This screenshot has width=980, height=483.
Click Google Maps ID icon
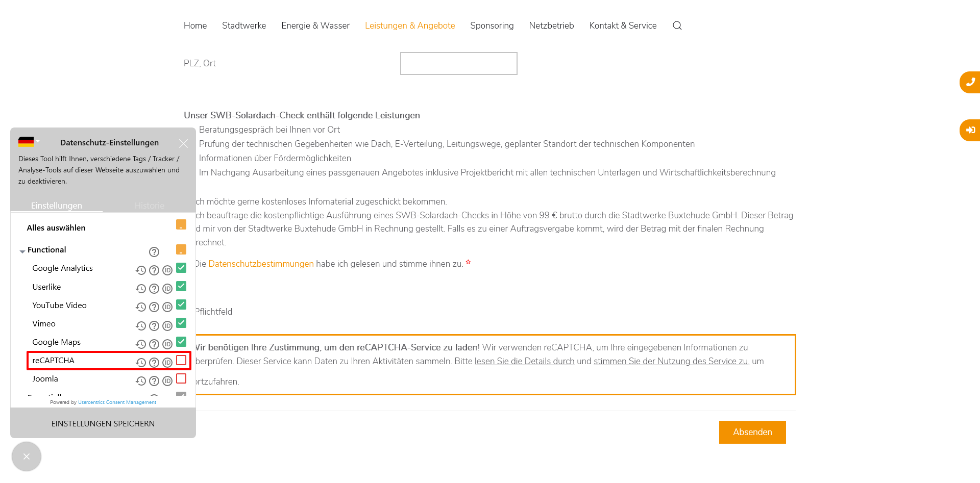[167, 344]
